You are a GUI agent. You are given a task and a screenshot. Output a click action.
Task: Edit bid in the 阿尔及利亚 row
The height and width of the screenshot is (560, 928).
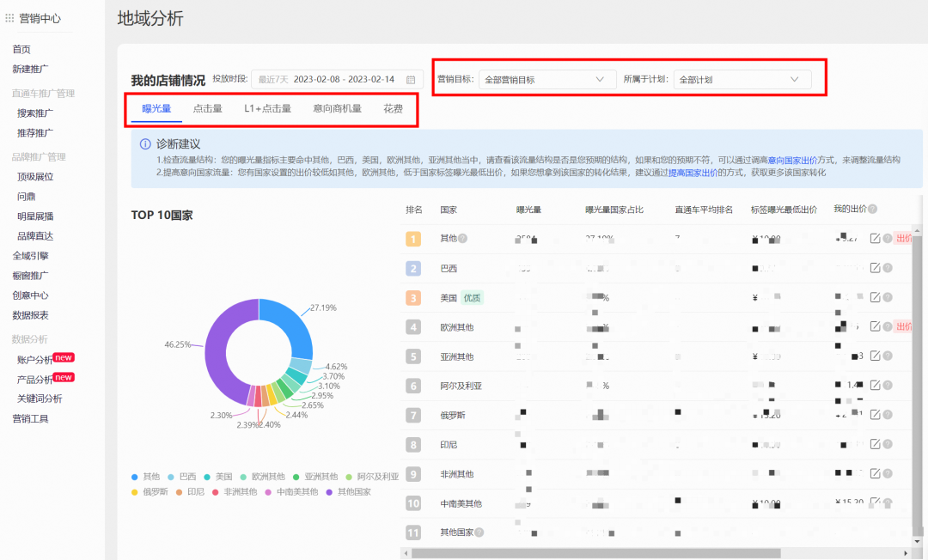click(x=876, y=385)
